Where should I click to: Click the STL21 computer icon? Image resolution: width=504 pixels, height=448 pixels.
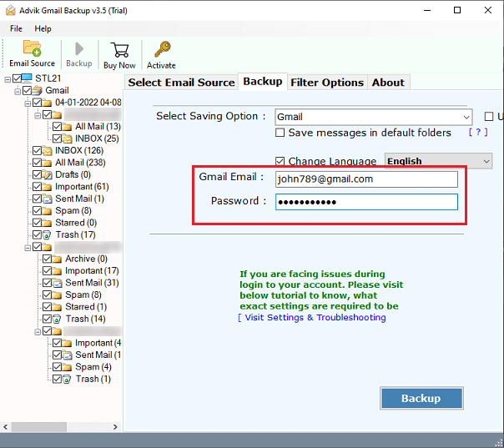click(28, 78)
